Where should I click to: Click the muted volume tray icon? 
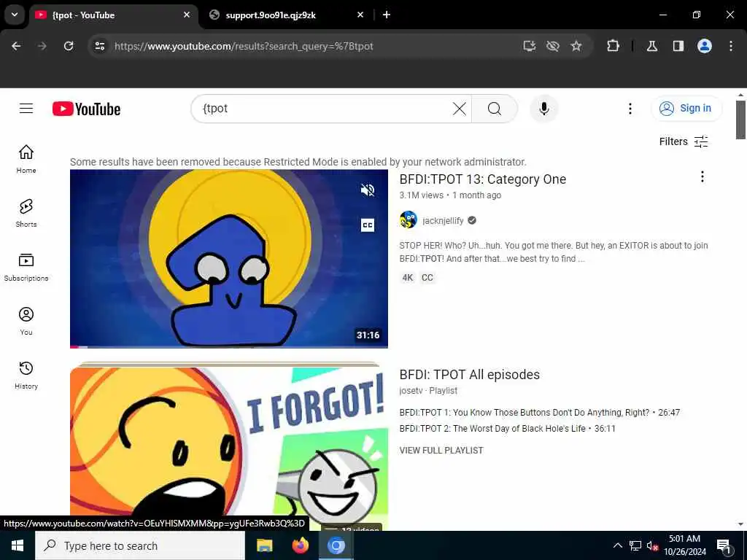[x=653, y=545]
